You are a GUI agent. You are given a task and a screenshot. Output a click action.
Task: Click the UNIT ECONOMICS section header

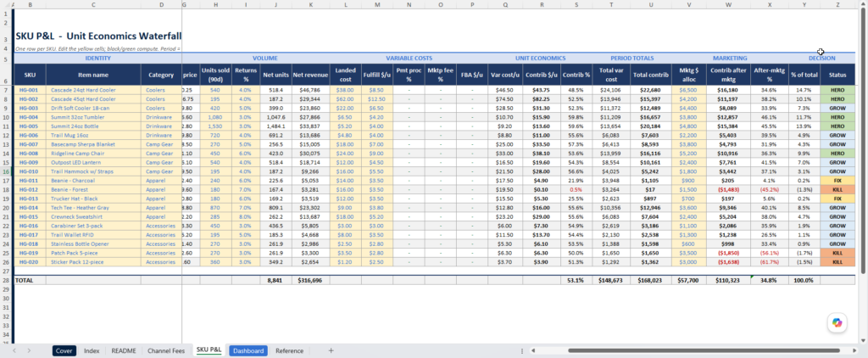click(x=540, y=59)
